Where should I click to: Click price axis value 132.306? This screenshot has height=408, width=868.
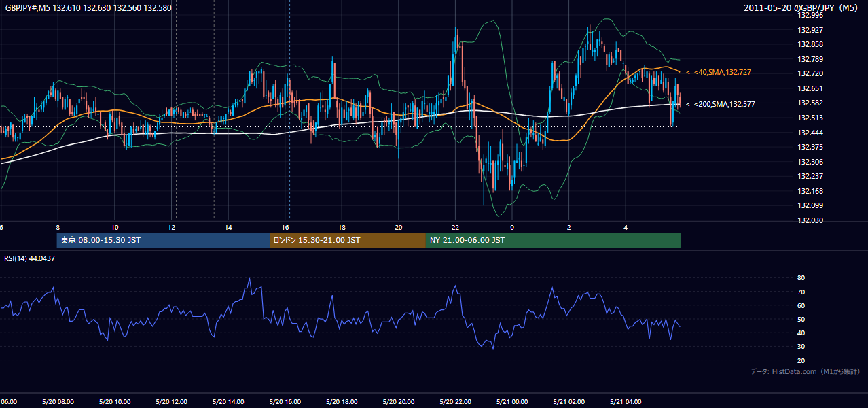pyautogui.click(x=811, y=162)
